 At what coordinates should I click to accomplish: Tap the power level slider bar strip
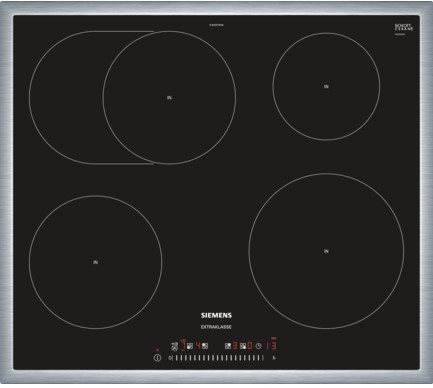[216, 358]
